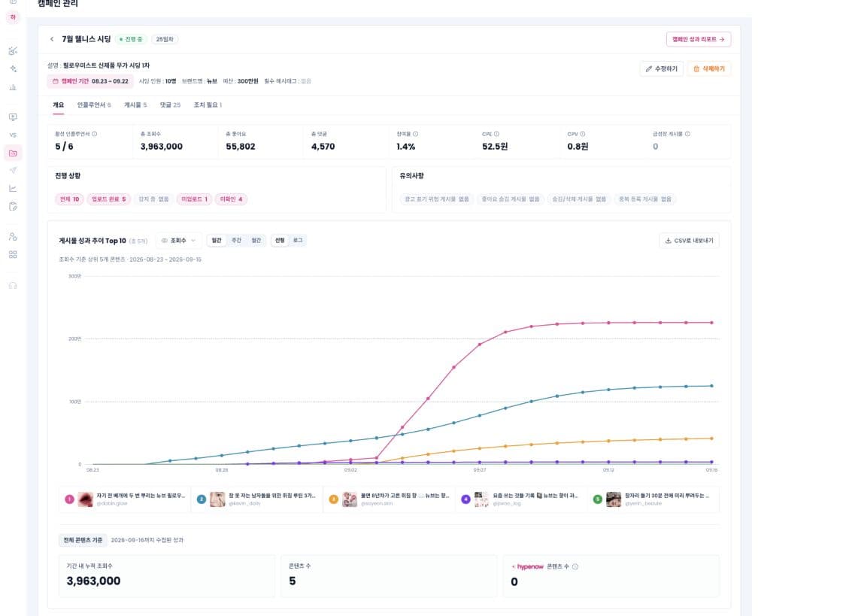Viewport: 846px width, 616px height.
Task: Set the chart scale to 로그
Action: (298, 241)
